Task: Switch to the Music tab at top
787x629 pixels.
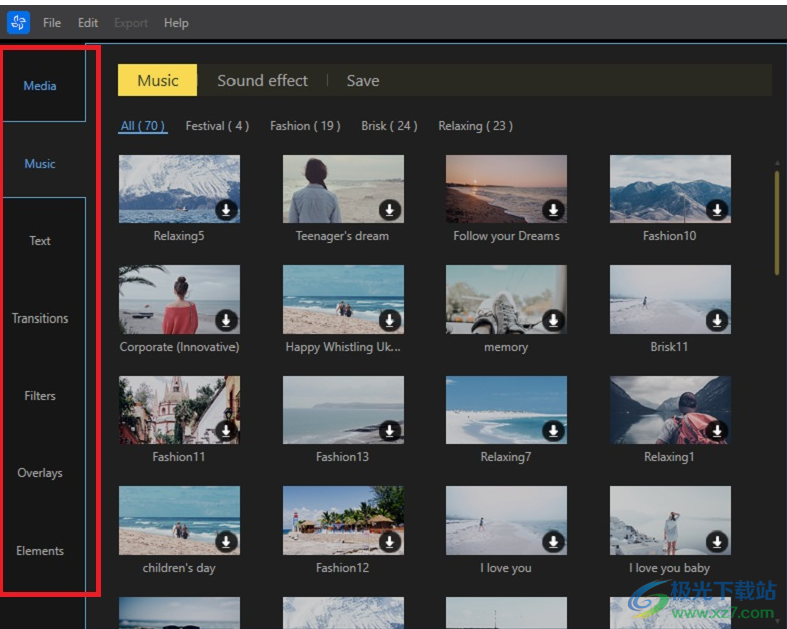Action: coord(158,80)
